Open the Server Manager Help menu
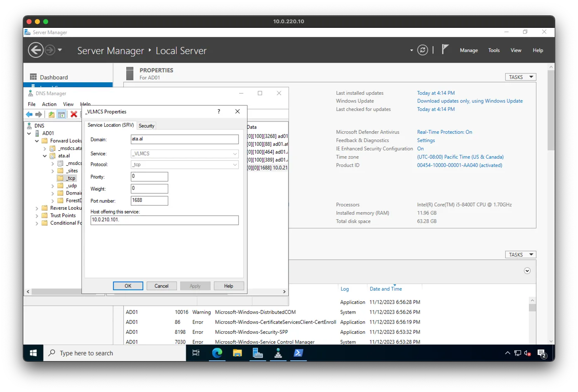578x392 pixels. [538, 50]
